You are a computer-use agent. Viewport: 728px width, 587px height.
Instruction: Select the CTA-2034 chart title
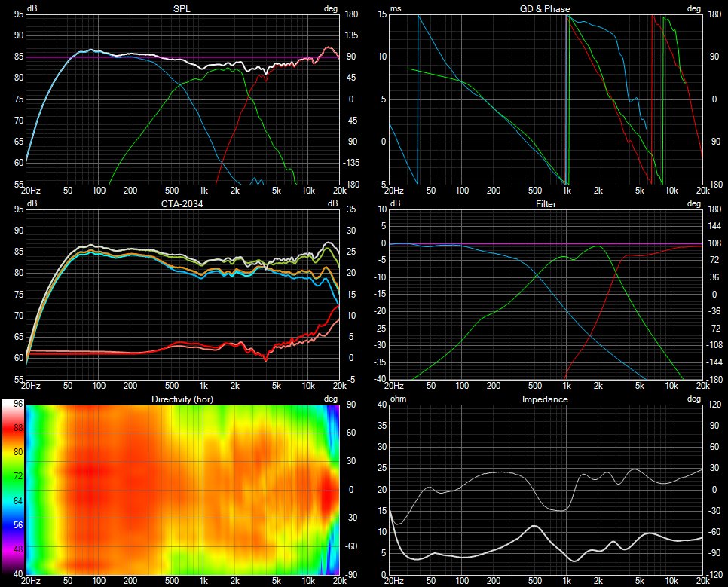182,204
